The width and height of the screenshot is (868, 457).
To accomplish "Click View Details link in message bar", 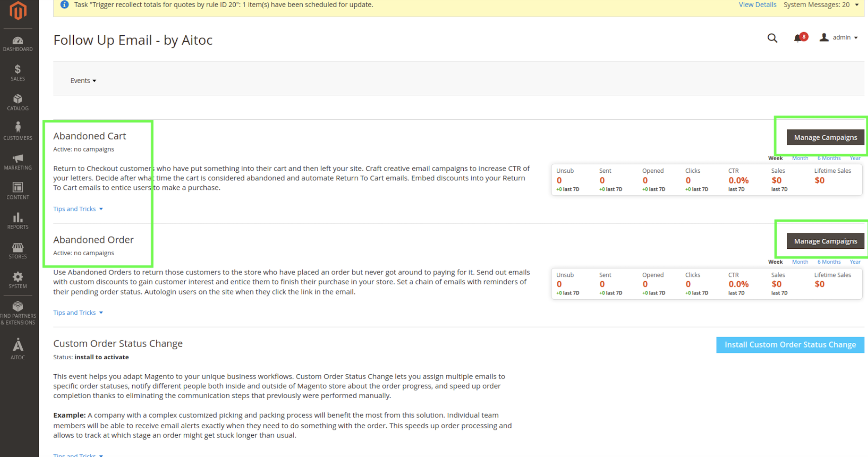I will click(x=757, y=5).
